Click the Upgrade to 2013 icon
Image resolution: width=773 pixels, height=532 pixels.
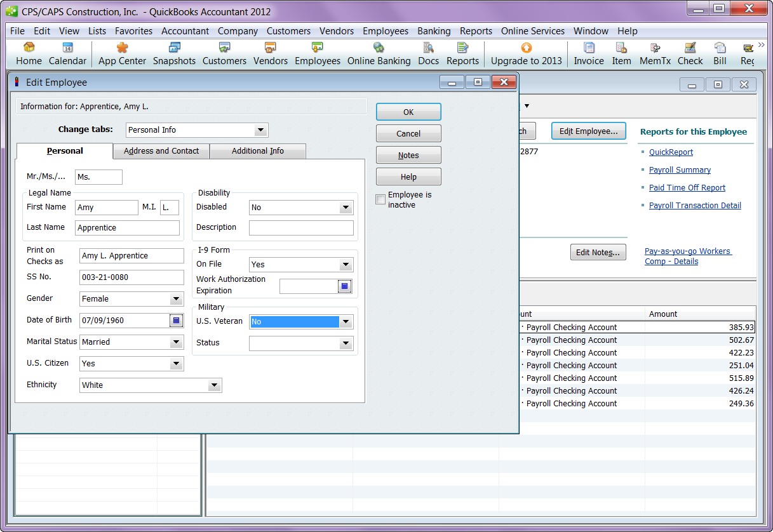click(526, 53)
